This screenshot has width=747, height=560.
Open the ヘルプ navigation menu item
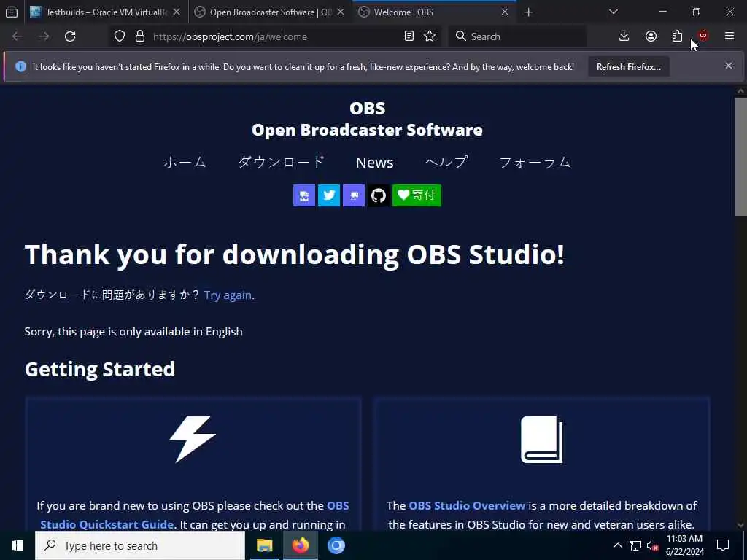pos(446,162)
